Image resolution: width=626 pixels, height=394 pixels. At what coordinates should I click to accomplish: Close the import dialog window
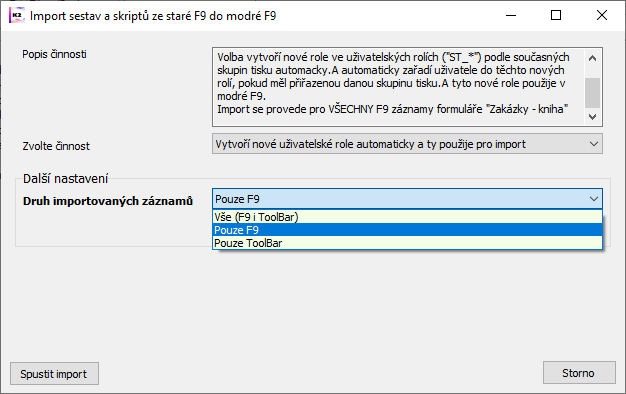(602, 16)
